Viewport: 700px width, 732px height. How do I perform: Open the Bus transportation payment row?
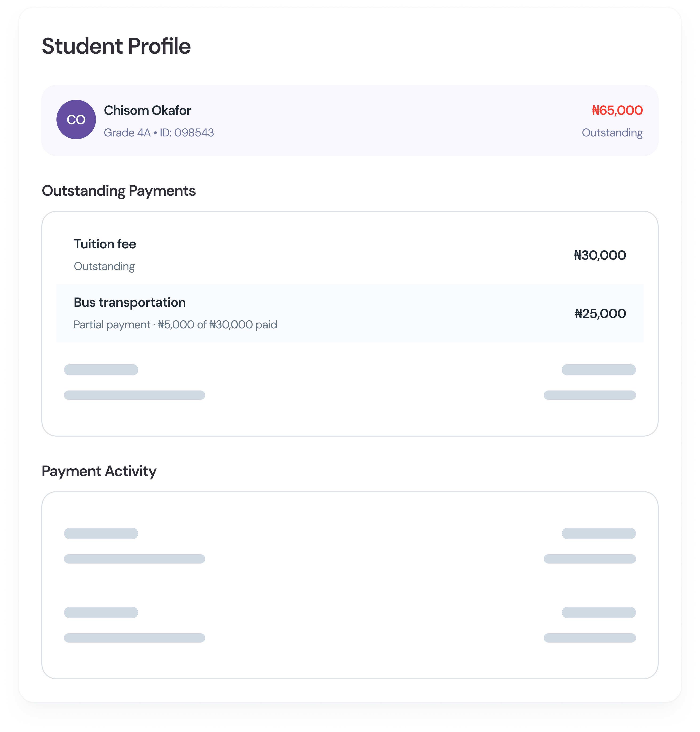click(x=129, y=302)
